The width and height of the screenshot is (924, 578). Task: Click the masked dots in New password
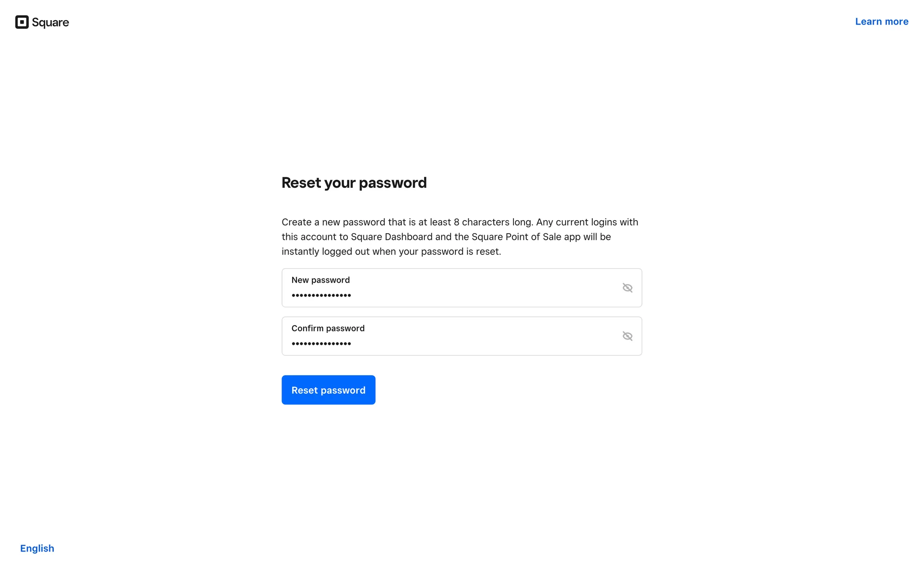pyautogui.click(x=321, y=295)
